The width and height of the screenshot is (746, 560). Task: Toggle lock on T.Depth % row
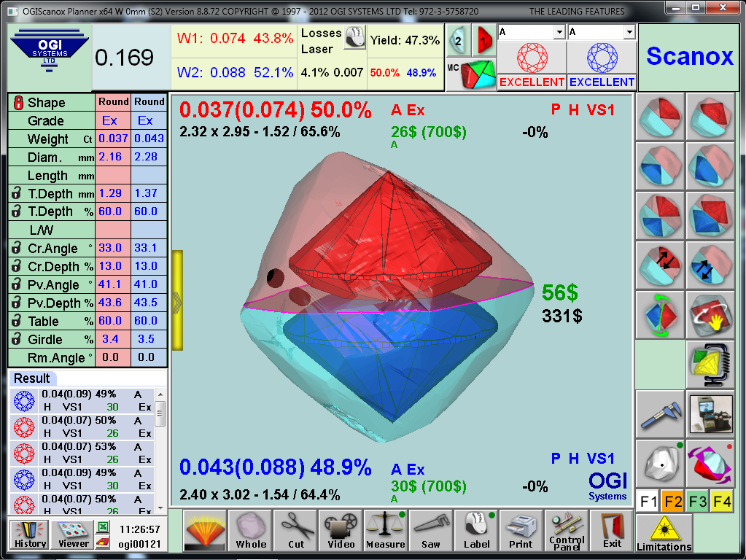[16, 211]
